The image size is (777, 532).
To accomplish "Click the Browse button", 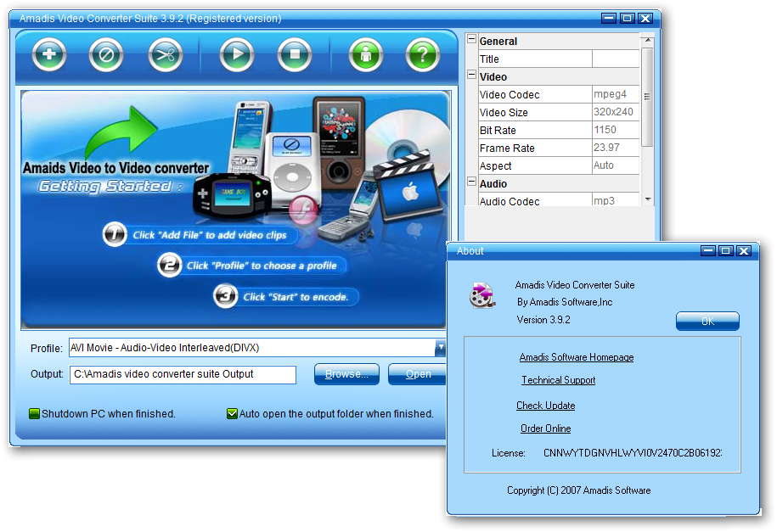I will click(x=346, y=374).
